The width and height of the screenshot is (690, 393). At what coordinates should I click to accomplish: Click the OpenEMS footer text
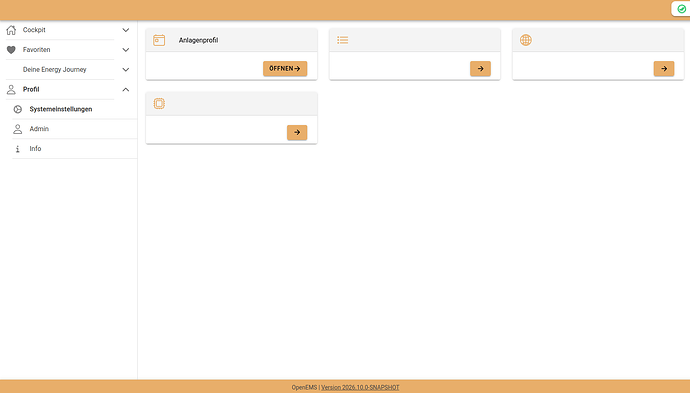pyautogui.click(x=304, y=388)
